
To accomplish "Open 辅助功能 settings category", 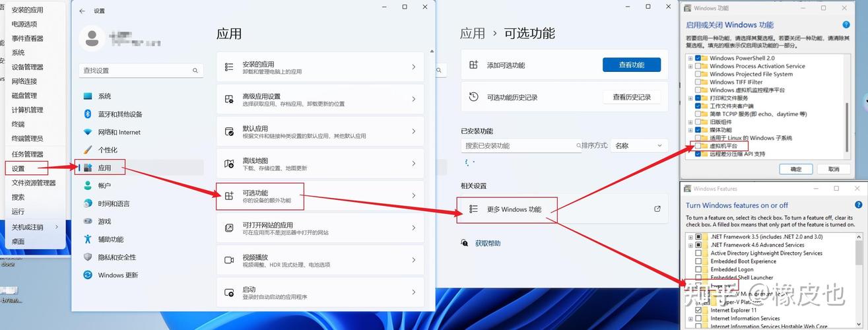I will 140,240.
